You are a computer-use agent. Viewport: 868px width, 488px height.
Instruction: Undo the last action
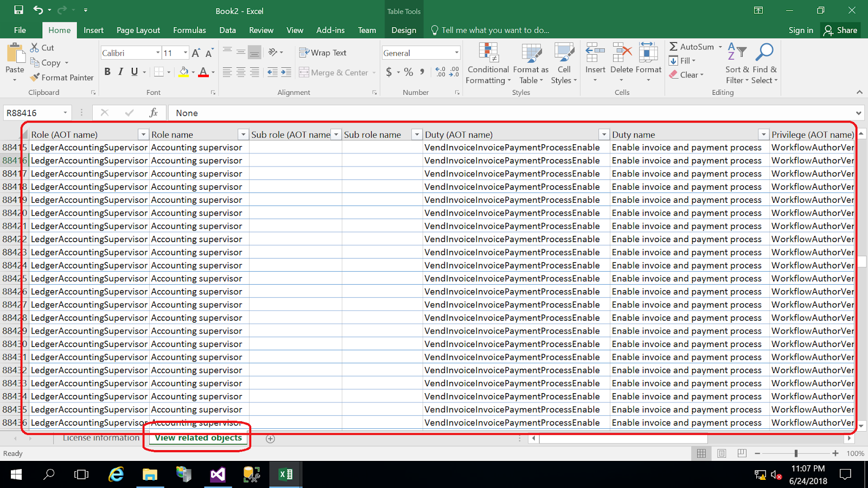(38, 10)
